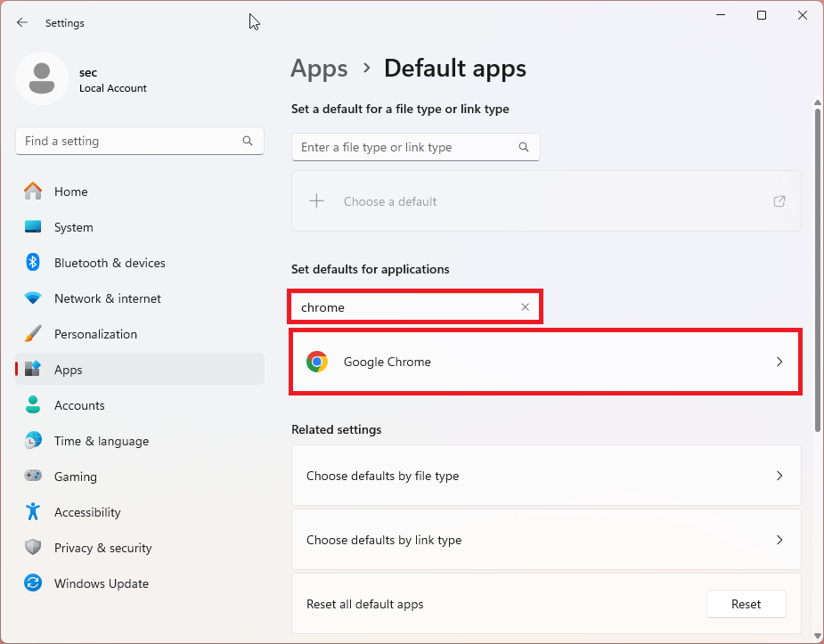Click the Find a setting search box
824x644 pixels.
pyautogui.click(x=140, y=141)
